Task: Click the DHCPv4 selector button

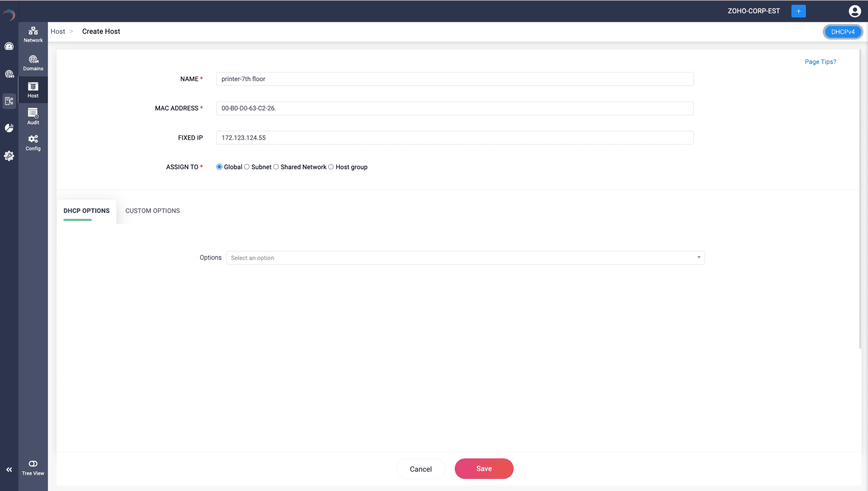Action: point(842,32)
